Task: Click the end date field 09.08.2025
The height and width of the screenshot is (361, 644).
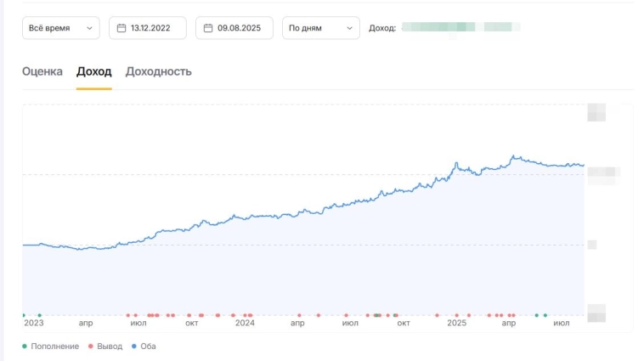Action: coord(238,28)
